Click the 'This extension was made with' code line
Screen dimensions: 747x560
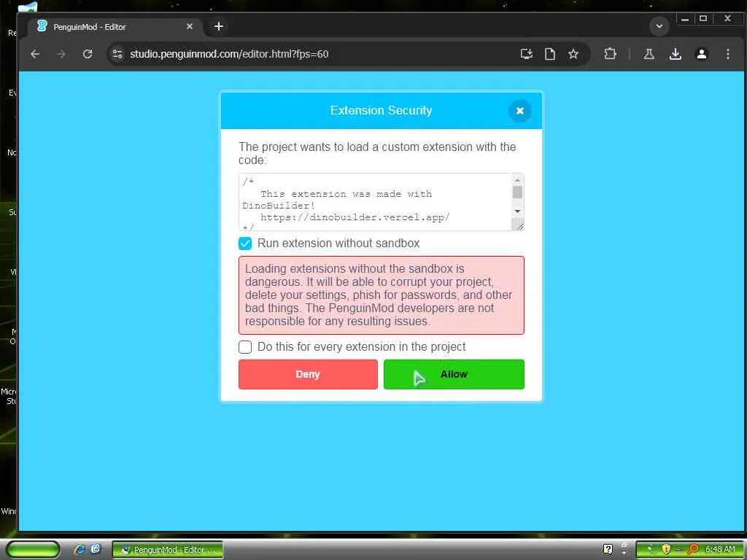pos(346,194)
